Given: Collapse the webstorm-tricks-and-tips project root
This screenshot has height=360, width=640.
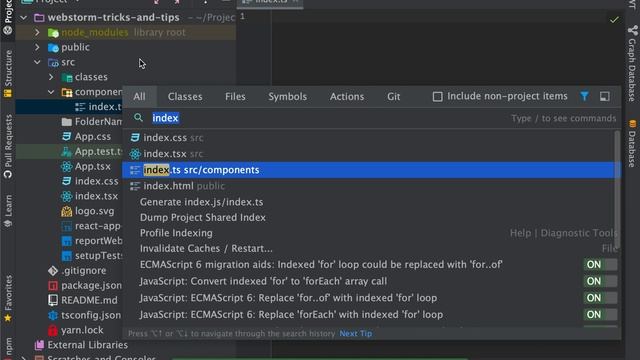Looking at the screenshot, I should 24,18.
